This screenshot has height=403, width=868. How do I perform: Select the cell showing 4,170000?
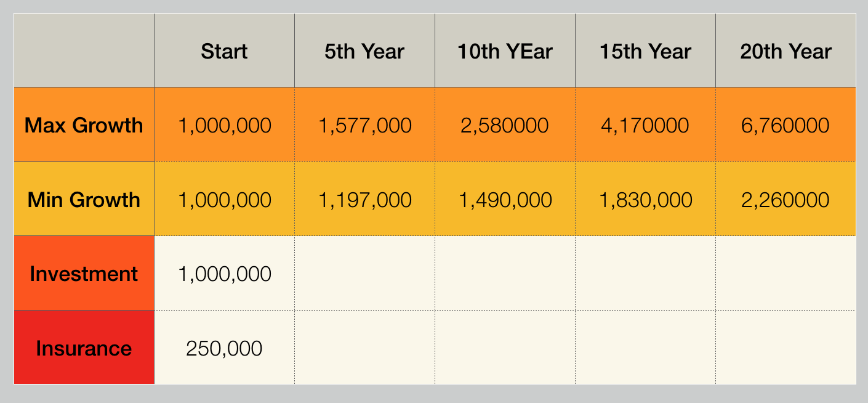click(x=645, y=125)
